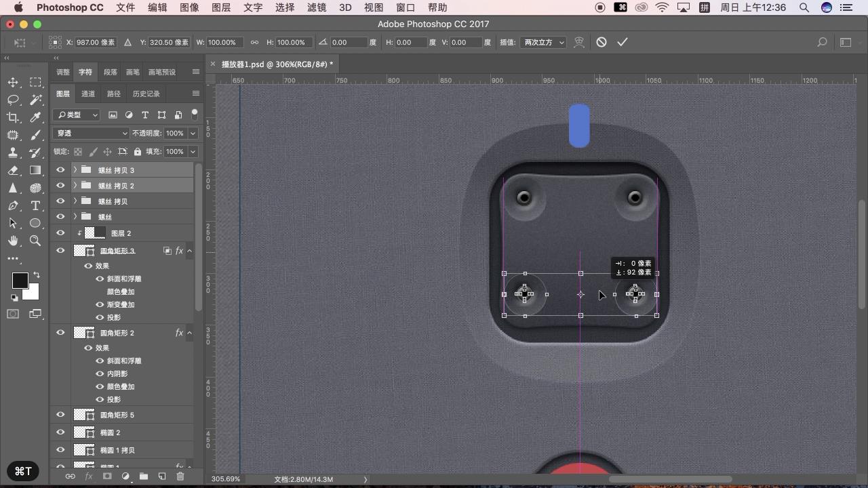Select the Eraser tool
Screen dimensions: 868x488
click(13, 170)
